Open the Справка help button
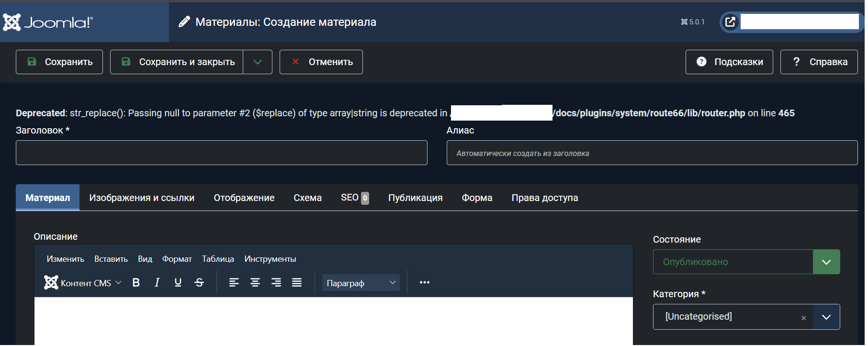The width and height of the screenshot is (868, 346). point(819,62)
